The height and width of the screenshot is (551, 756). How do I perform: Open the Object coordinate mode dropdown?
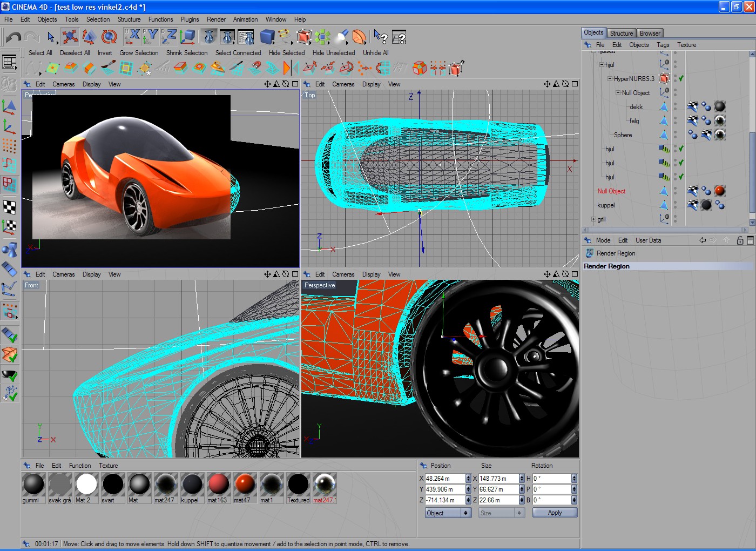click(x=448, y=513)
